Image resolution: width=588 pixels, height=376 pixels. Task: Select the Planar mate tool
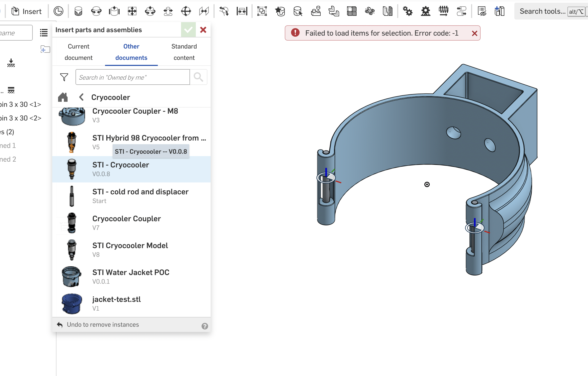click(132, 11)
